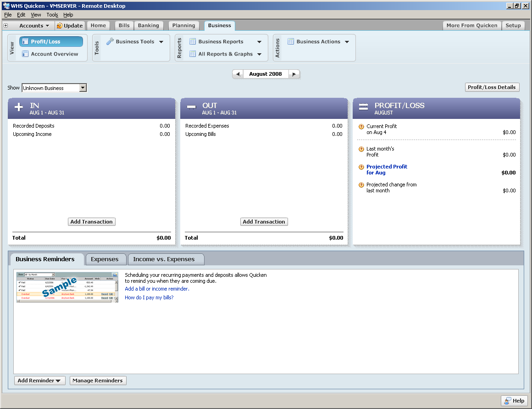
Task: Expand the Business Actions dropdown arrow
Action: [347, 42]
